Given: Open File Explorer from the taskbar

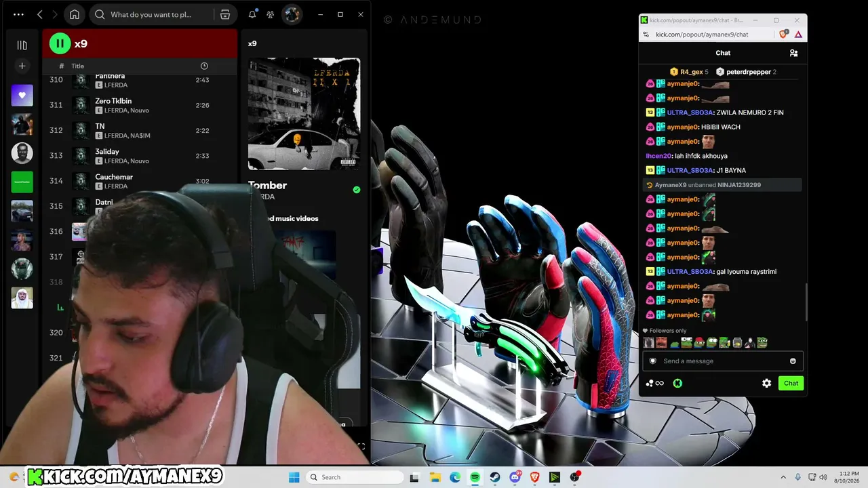Looking at the screenshot, I should click(x=435, y=477).
